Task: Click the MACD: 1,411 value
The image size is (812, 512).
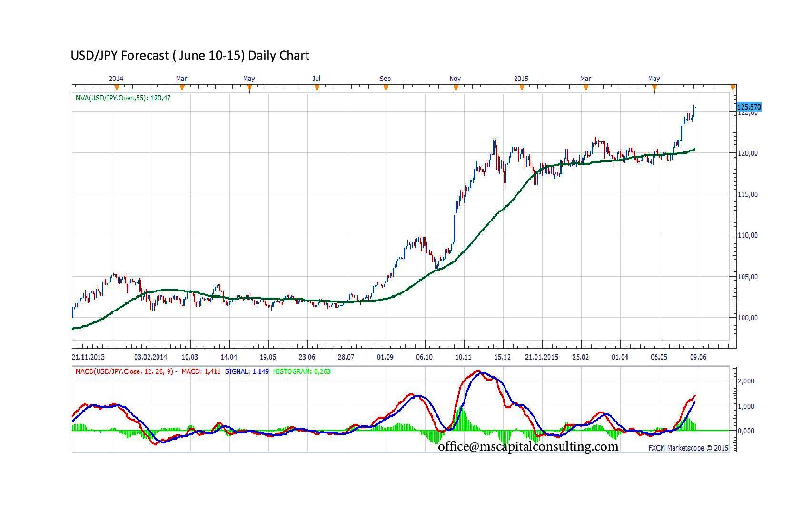Action: coord(201,371)
